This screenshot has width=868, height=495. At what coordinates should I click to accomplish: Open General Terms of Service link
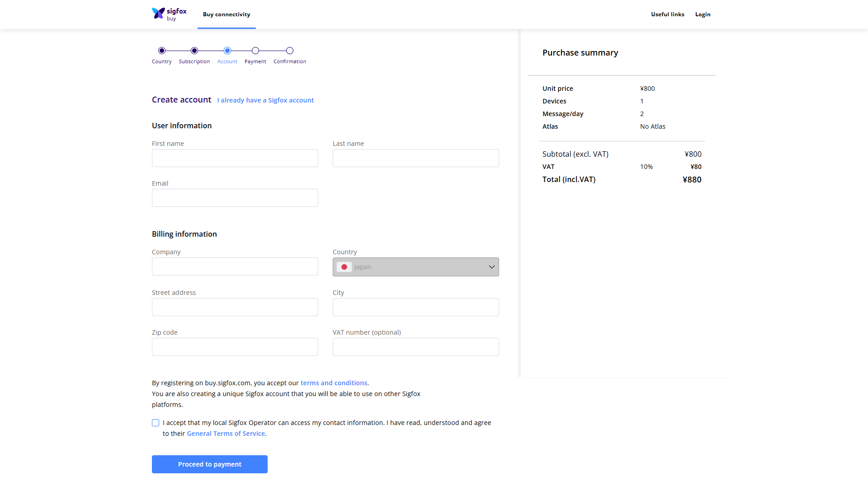click(226, 434)
